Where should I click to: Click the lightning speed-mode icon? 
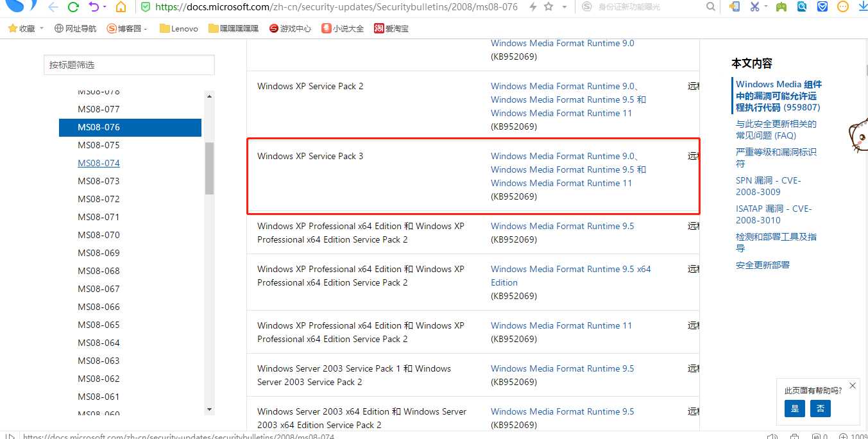[x=532, y=7]
